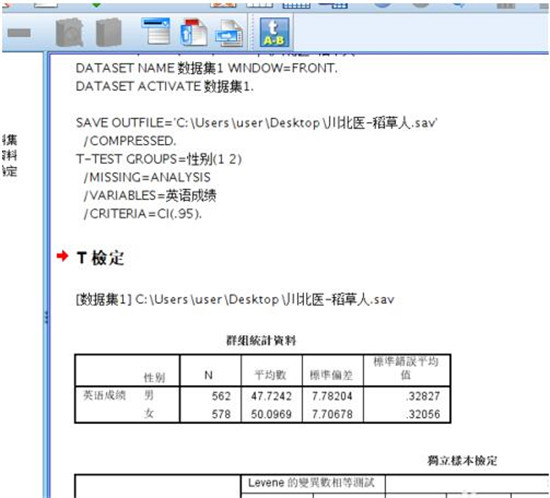Select the T-TEST GROUPS syntax log text
Image resolution: width=550 pixels, height=498 pixels.
click(x=159, y=159)
